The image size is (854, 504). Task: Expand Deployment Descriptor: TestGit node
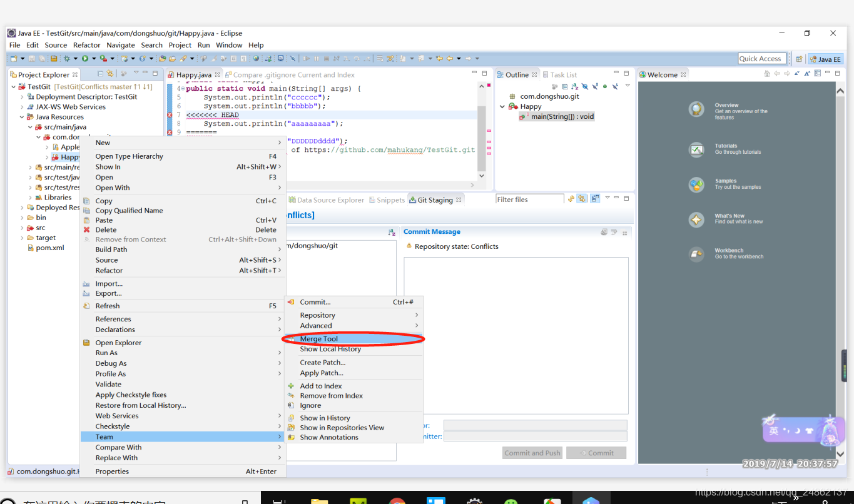tap(23, 97)
